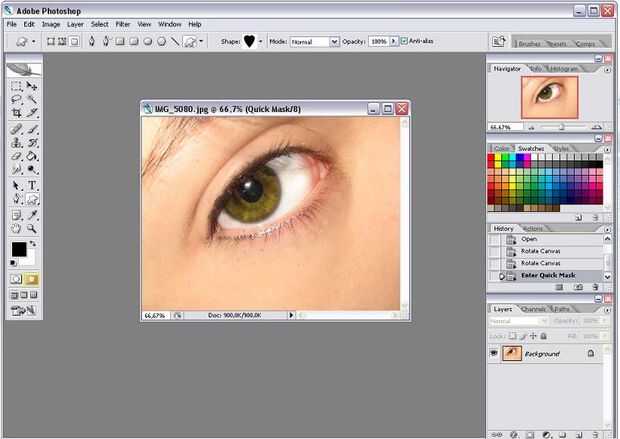Screen dimensions: 620x439
Task: Select the History Brush tool
Action: [32, 143]
